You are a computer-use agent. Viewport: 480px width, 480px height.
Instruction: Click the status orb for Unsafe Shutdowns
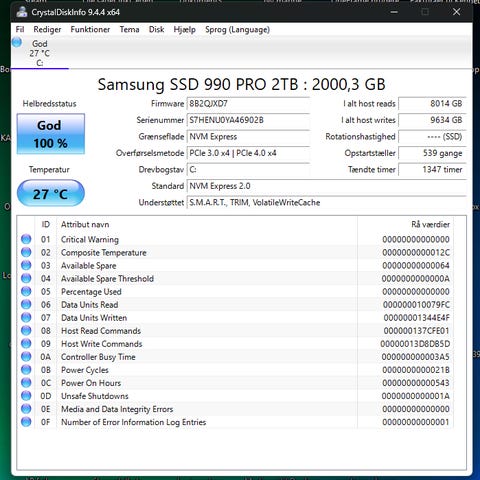coord(26,396)
